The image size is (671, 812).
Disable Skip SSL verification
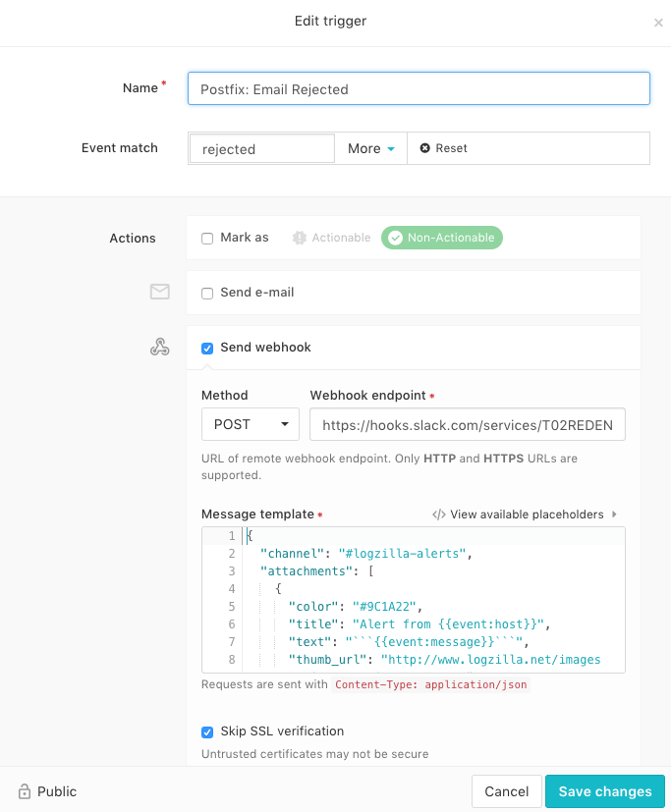[206, 731]
